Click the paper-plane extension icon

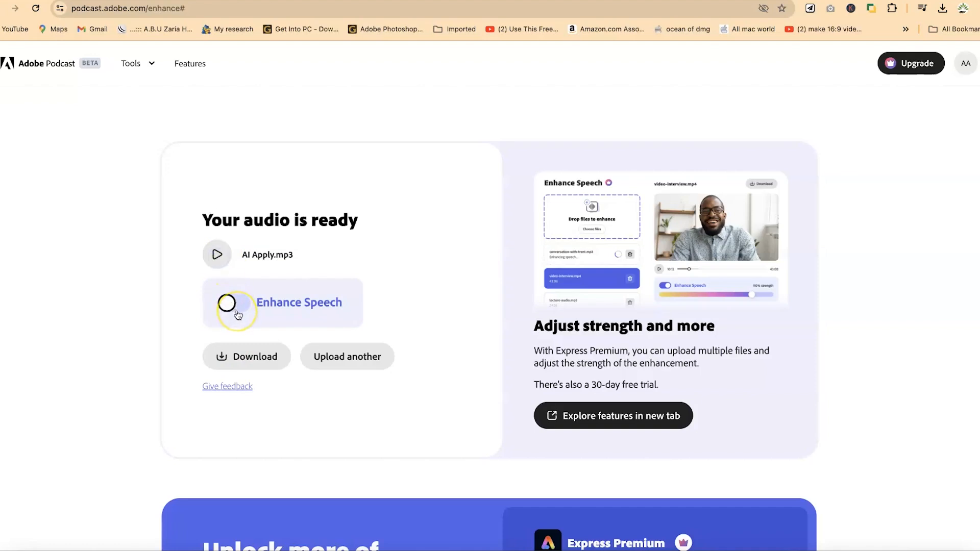pos(810,8)
